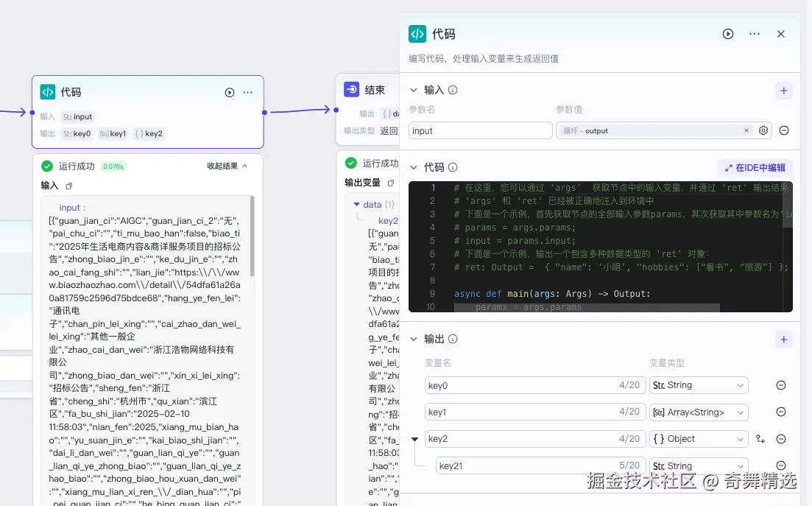Viewport: 812px width, 506px height.
Task: Close the code configuration panel
Action: point(781,34)
